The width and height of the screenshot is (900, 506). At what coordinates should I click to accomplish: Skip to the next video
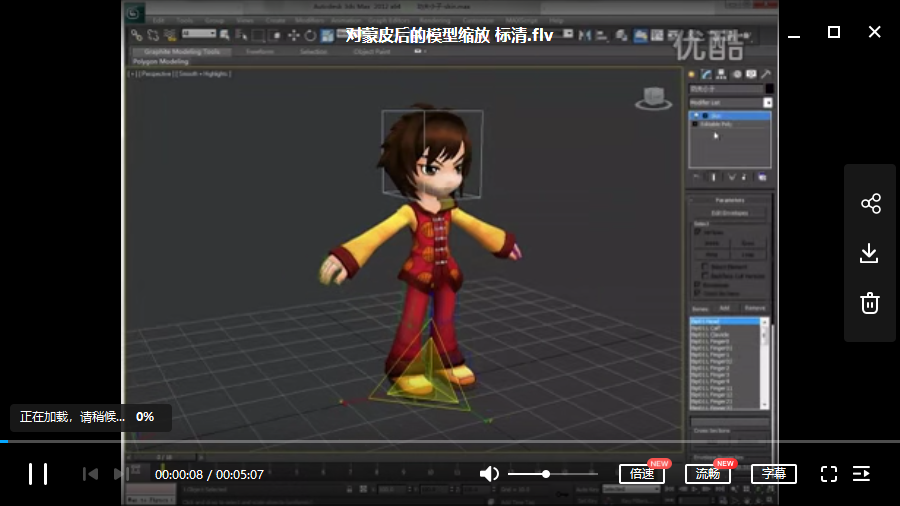(121, 474)
